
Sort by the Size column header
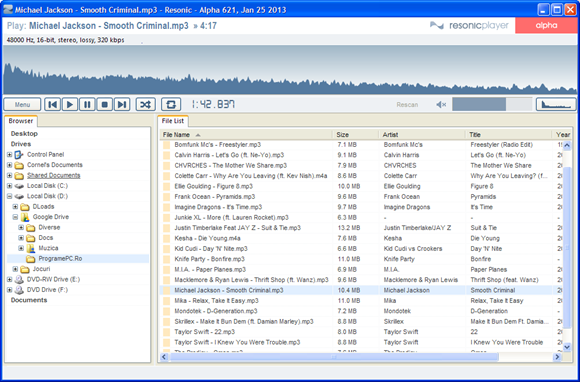pos(355,135)
